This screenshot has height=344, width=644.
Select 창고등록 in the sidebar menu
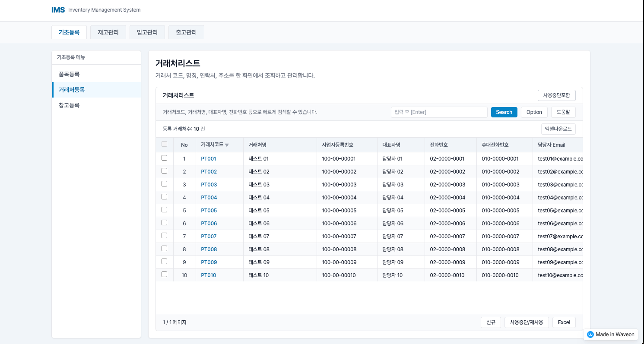coord(69,105)
